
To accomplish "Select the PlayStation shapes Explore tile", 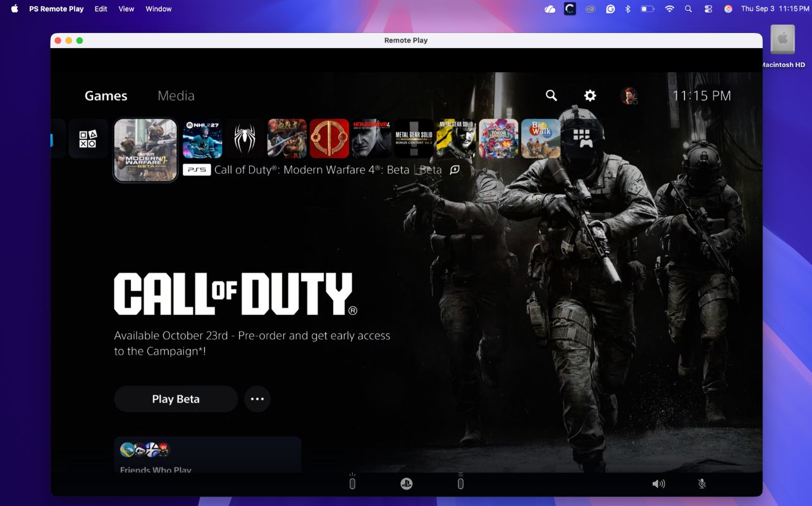I will click(88, 139).
